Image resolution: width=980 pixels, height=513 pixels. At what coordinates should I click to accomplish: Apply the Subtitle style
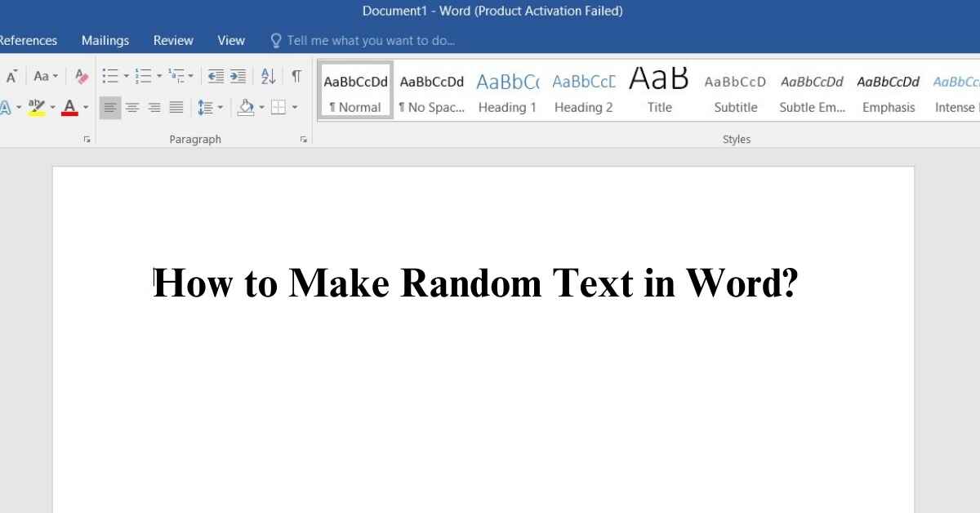[x=734, y=90]
